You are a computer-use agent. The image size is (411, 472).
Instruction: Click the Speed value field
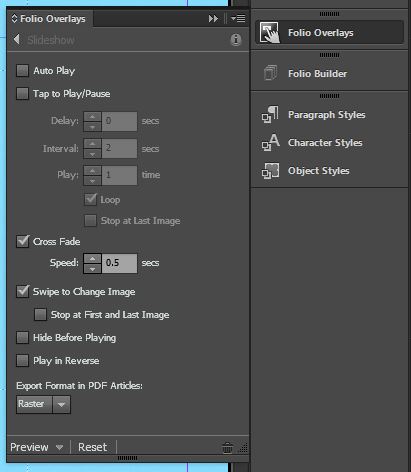click(119, 263)
